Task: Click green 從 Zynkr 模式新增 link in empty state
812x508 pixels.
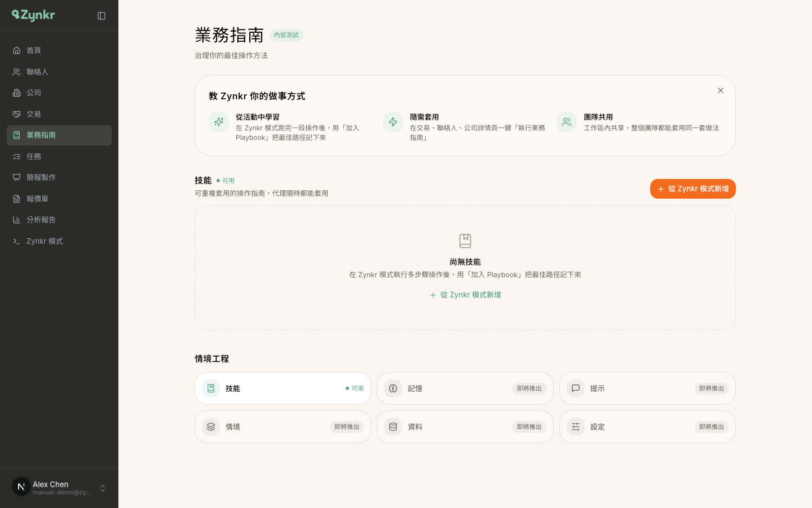Action: pyautogui.click(x=465, y=295)
